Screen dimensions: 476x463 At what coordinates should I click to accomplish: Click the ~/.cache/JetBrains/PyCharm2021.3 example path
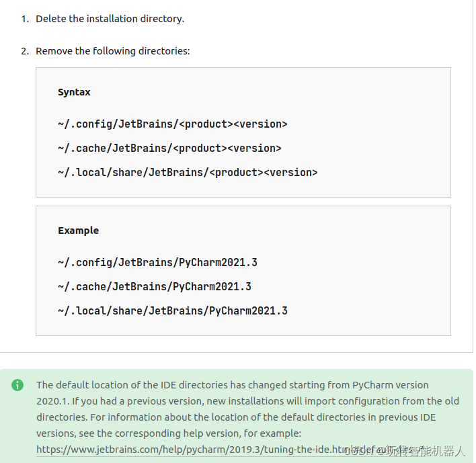pos(155,287)
